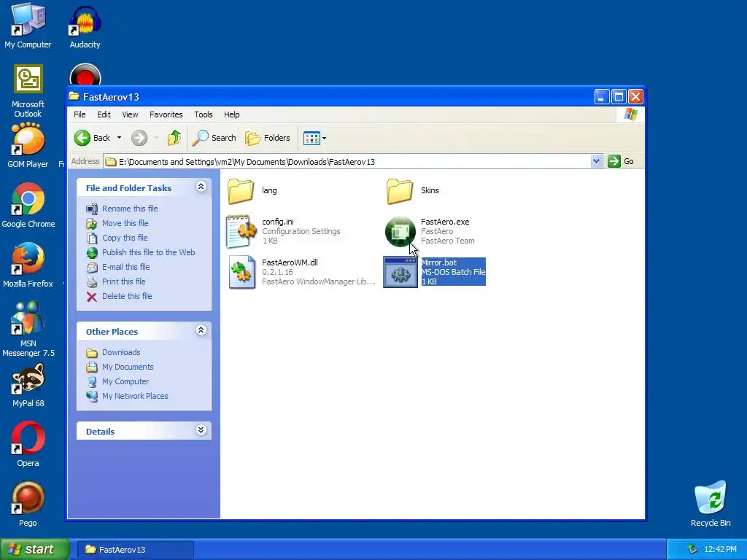Click the address bar path field
The width and height of the screenshot is (747, 560).
[347, 162]
